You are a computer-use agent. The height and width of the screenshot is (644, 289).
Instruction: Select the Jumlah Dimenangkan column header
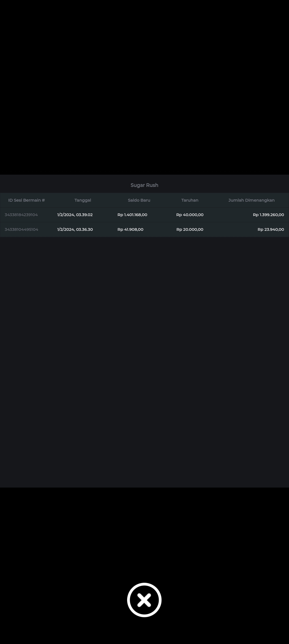(x=251, y=200)
